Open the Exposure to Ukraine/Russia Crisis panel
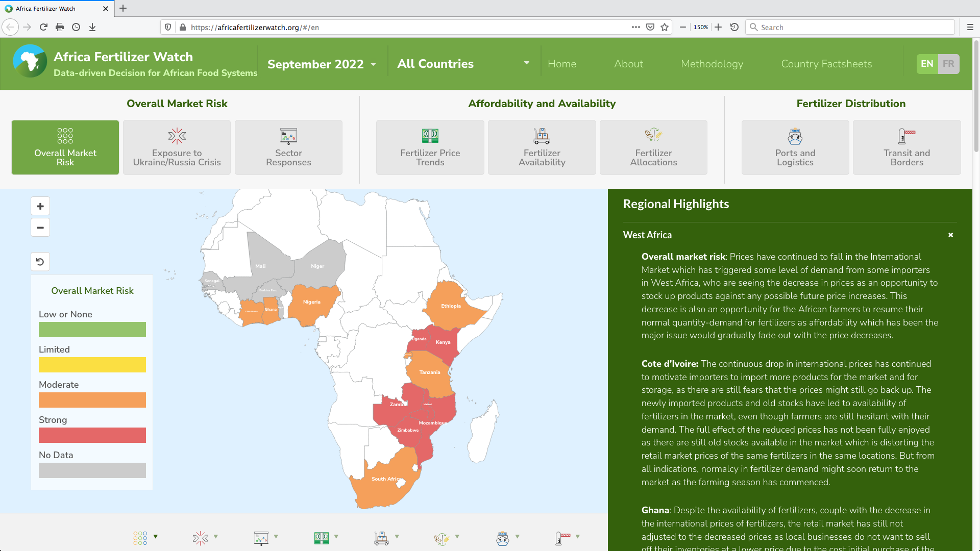The width and height of the screenshot is (980, 551). (177, 147)
